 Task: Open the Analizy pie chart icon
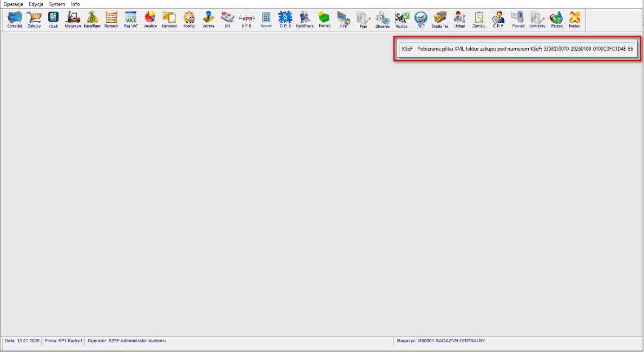(150, 20)
